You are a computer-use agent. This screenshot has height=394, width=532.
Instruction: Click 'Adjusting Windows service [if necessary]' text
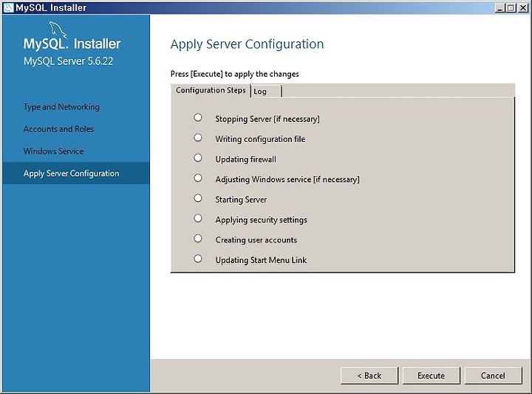tap(287, 179)
